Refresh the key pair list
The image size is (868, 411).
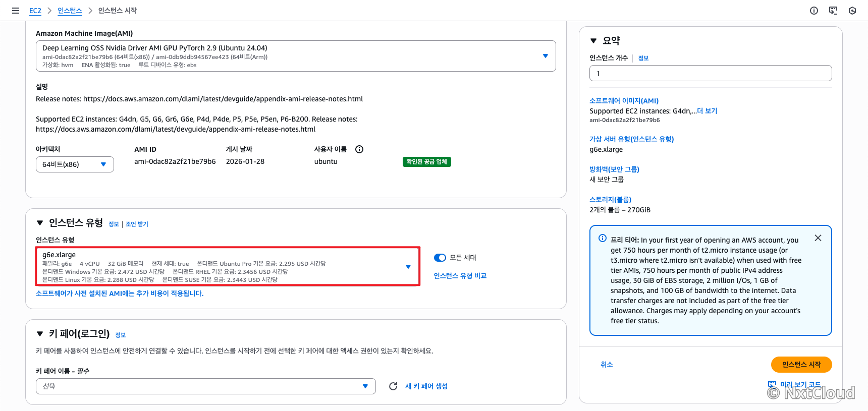[x=393, y=386]
